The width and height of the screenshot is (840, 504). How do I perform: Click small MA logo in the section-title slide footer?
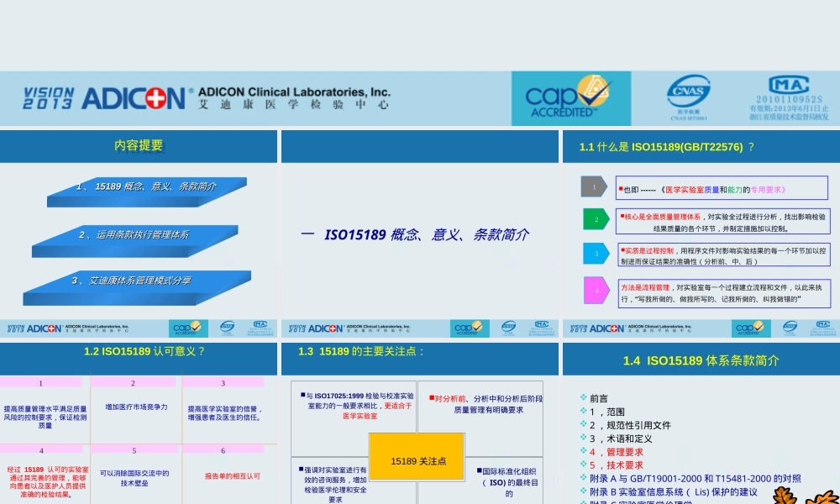pos(542,324)
